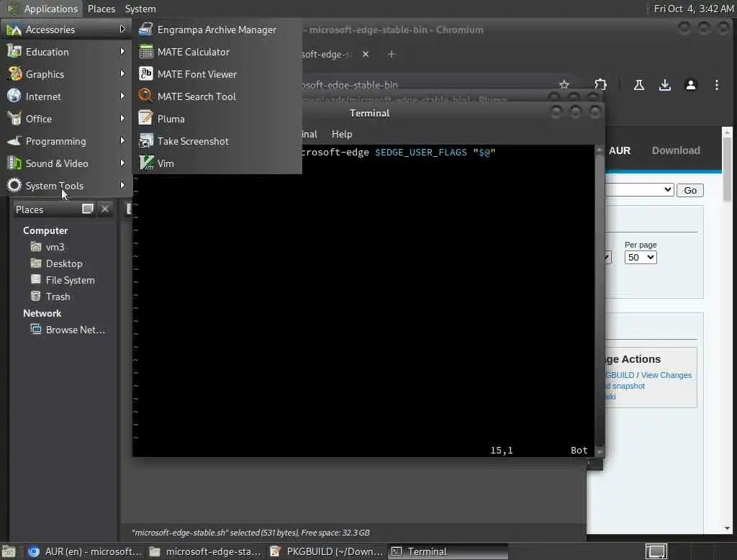Viewport: 737px width, 560px height.
Task: Open Chromium profile avatar icon
Action: tap(690, 85)
